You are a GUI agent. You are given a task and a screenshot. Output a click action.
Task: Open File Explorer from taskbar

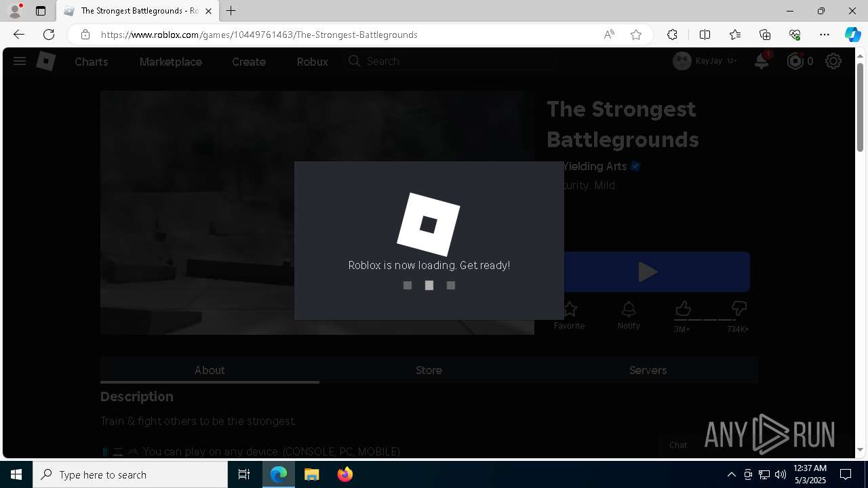click(311, 474)
